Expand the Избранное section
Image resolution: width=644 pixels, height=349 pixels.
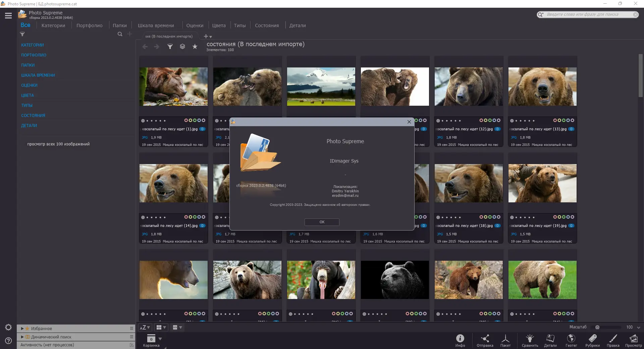(22, 329)
